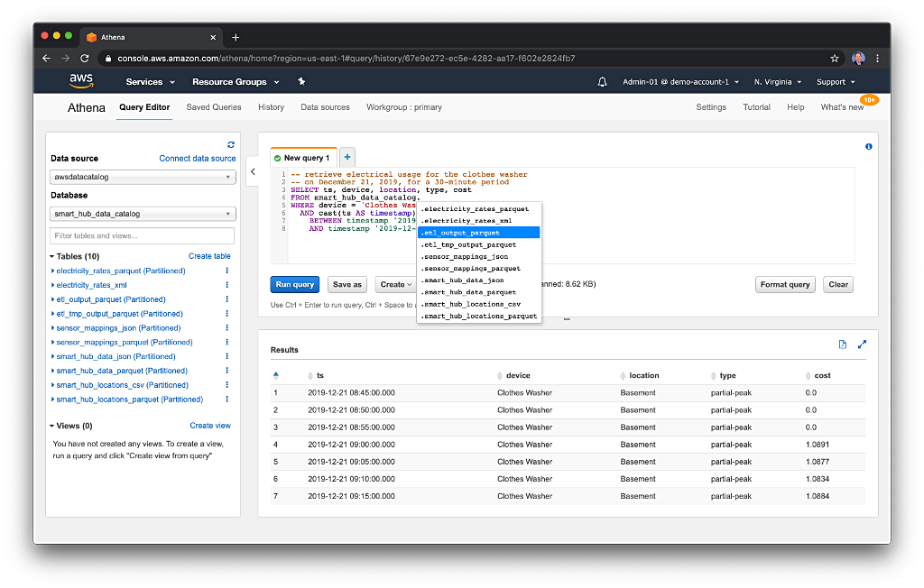Image resolution: width=924 pixels, height=588 pixels.
Task: Refresh the data source panel
Action: coord(231,144)
